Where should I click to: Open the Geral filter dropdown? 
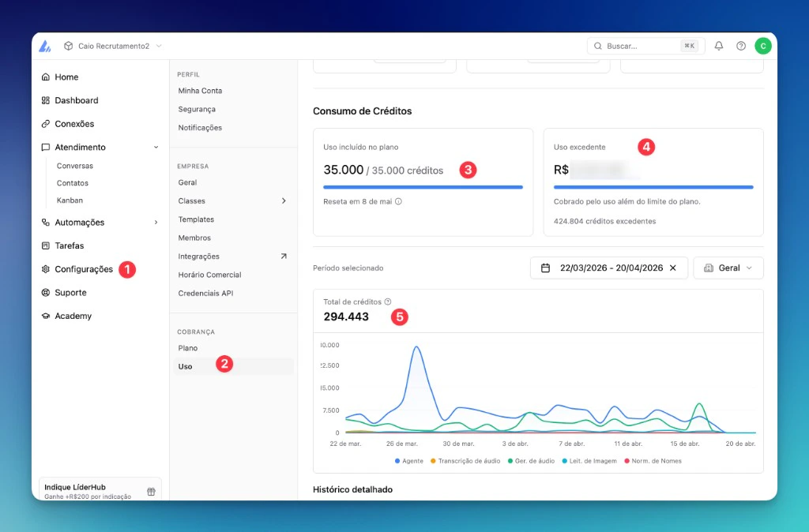[728, 268]
